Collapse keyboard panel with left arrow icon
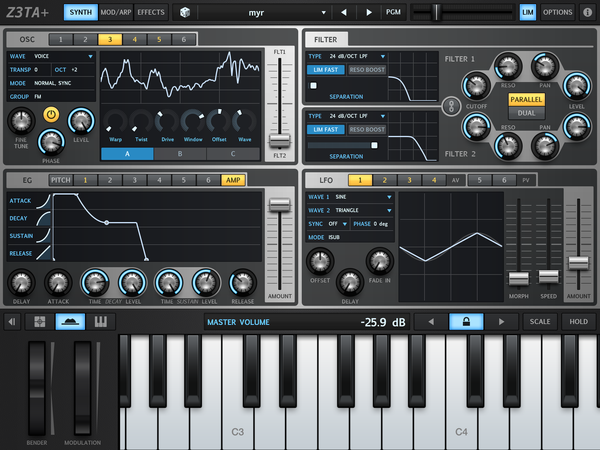Viewport: 600px width, 450px height. click(x=12, y=322)
